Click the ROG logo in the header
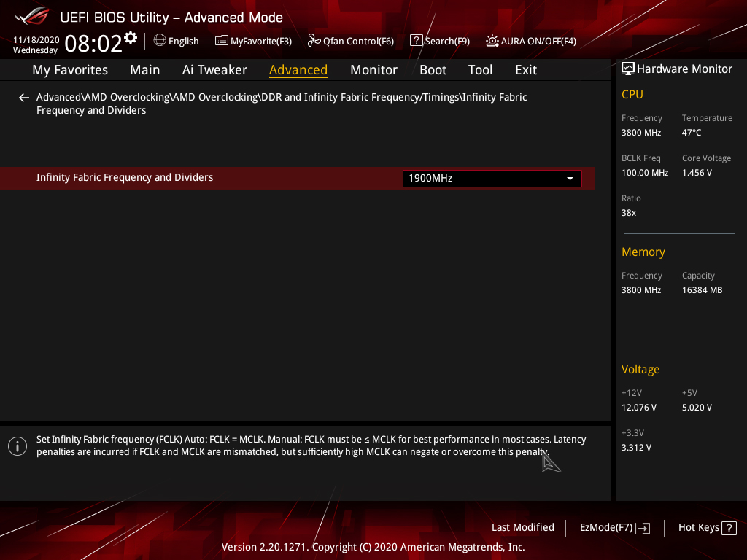 click(31, 16)
